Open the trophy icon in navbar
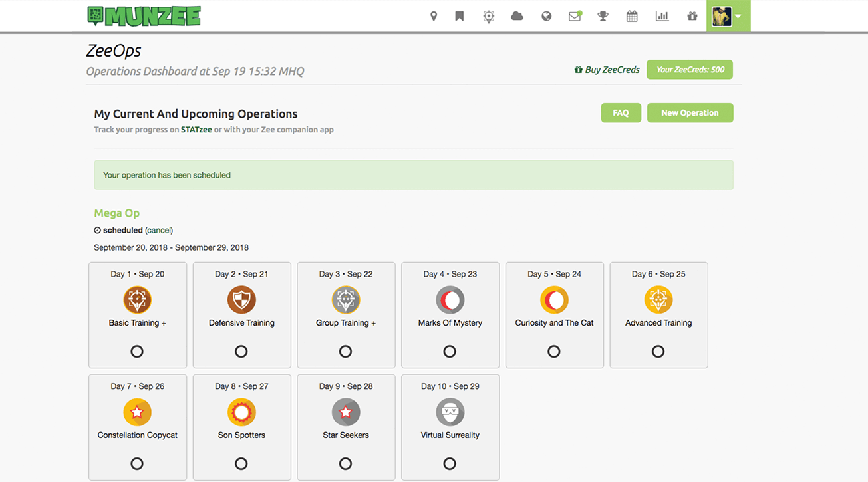Viewport: 868px width, 482px height. [x=603, y=16]
